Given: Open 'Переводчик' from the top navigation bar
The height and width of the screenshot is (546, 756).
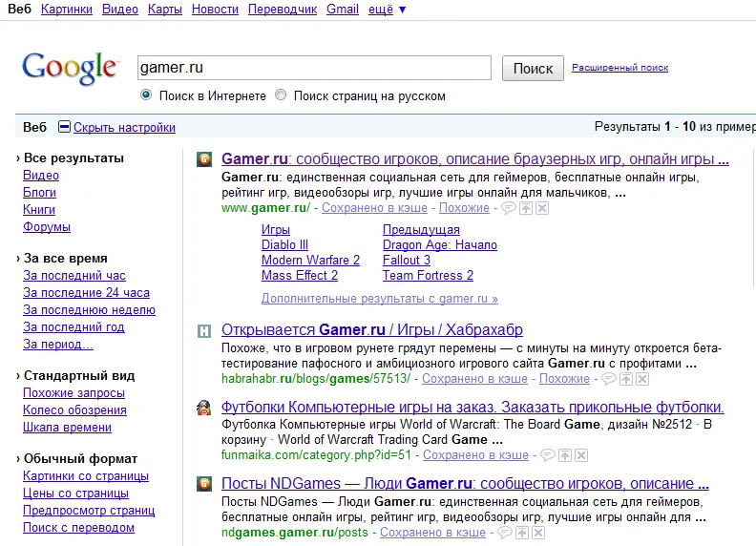Looking at the screenshot, I should pos(282,10).
